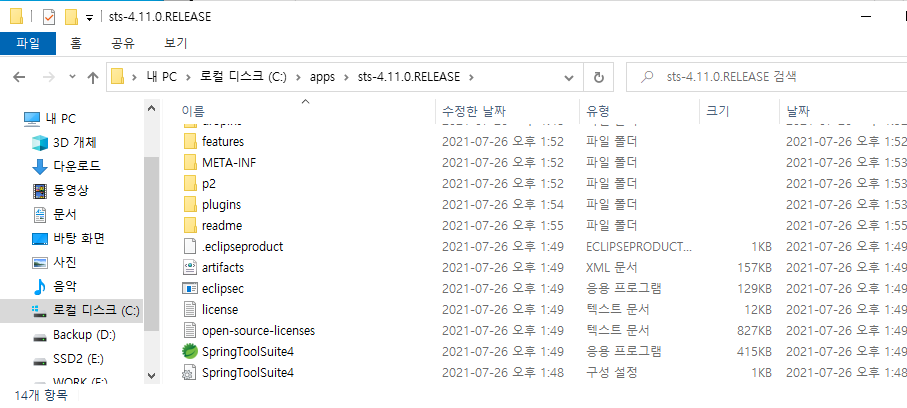Go back with the left arrow button
907x408 pixels.
pyautogui.click(x=19, y=77)
